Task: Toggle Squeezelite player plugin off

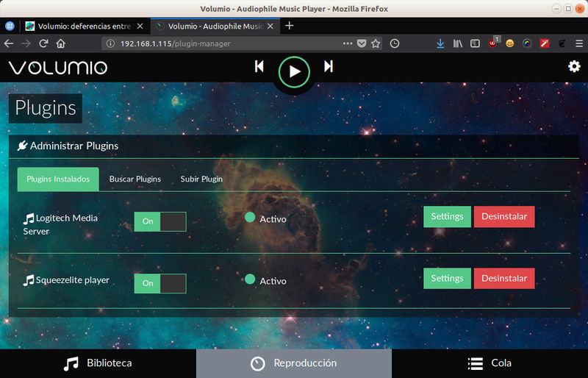Action: [x=160, y=283]
